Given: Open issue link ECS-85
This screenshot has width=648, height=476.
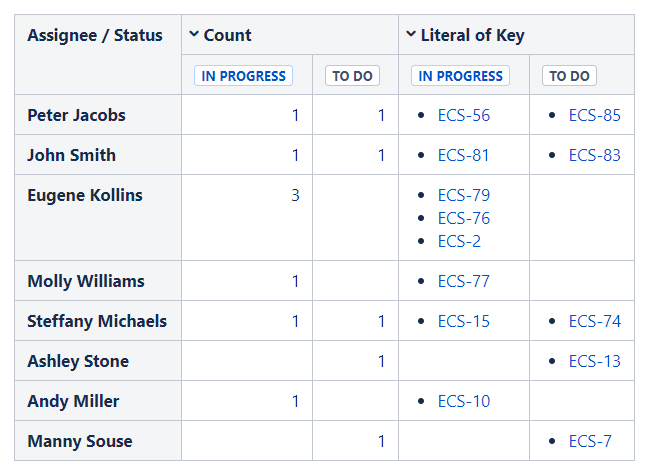Looking at the screenshot, I should pyautogui.click(x=594, y=115).
